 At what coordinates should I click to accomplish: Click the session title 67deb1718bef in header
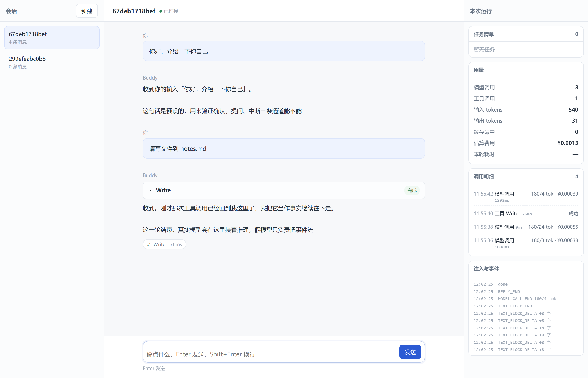coord(134,11)
